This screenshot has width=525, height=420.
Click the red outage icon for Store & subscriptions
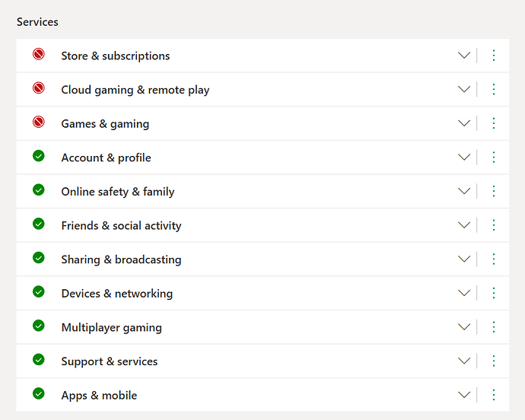click(39, 55)
